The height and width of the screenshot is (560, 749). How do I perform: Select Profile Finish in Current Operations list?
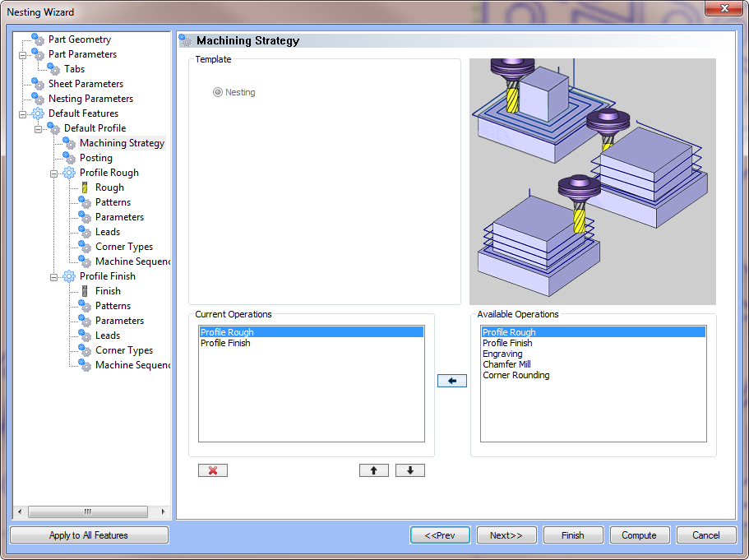pyautogui.click(x=225, y=343)
